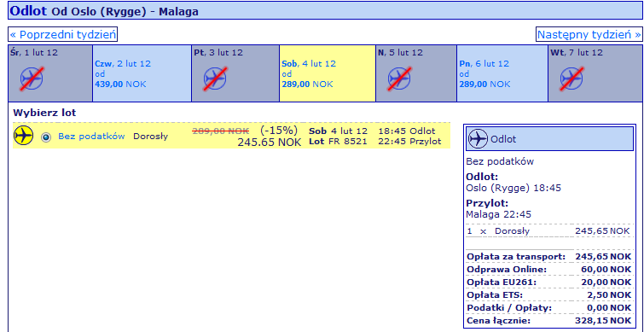This screenshot has width=644, height=332.
Task: Click the Sob 4 lut 12 date in flight row
Action: (338, 131)
